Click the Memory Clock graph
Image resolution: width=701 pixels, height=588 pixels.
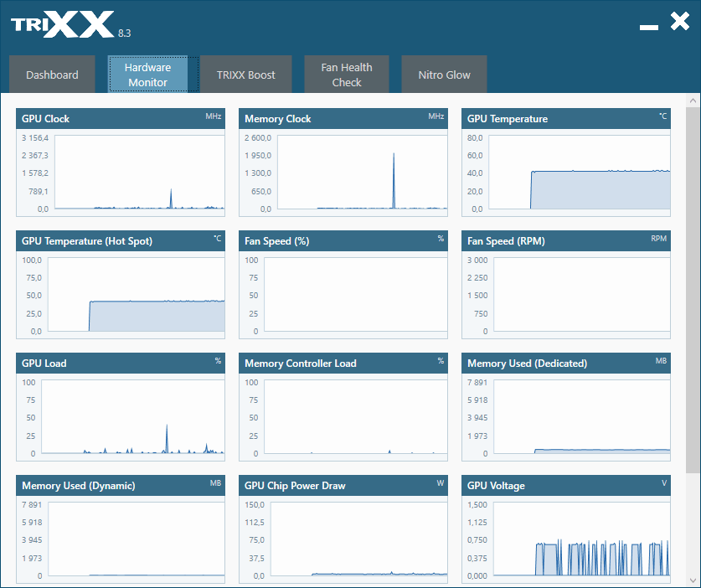362,173
